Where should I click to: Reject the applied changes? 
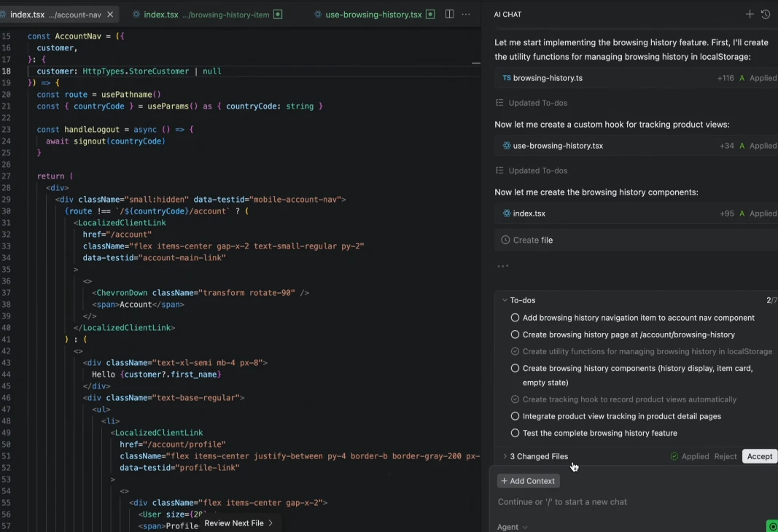click(725, 456)
